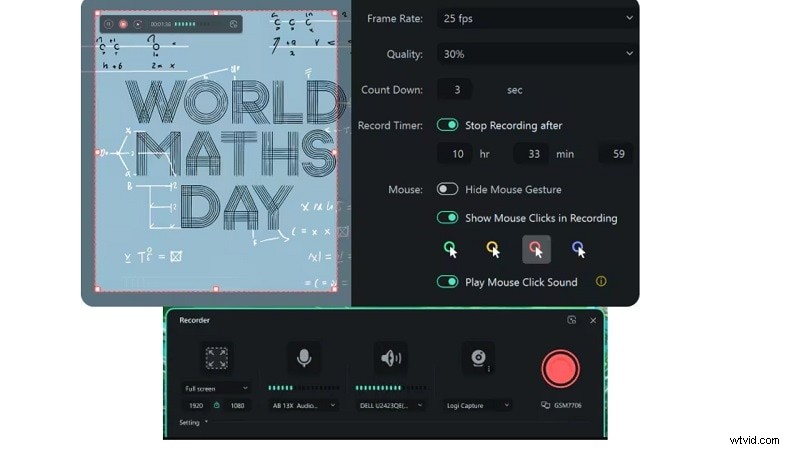This screenshot has height=450, width=800.
Task: Collapse the Setting expander
Action: pos(194,423)
